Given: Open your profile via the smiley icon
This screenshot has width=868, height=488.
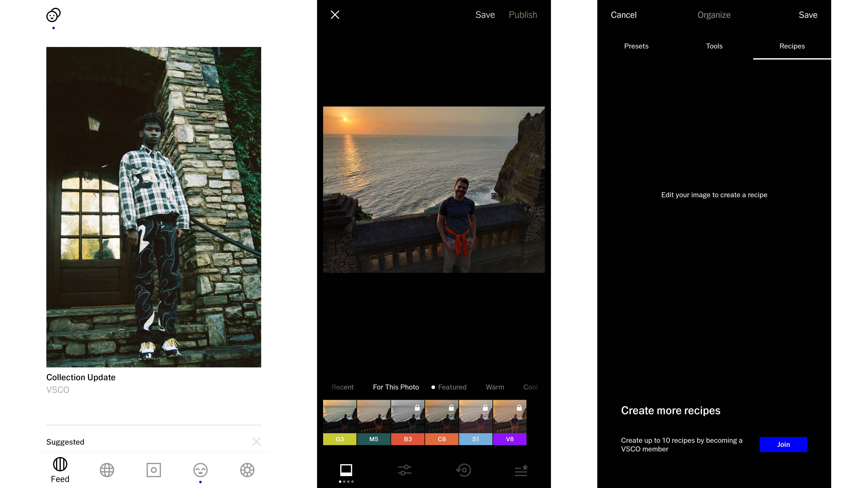Looking at the screenshot, I should pyautogui.click(x=200, y=470).
